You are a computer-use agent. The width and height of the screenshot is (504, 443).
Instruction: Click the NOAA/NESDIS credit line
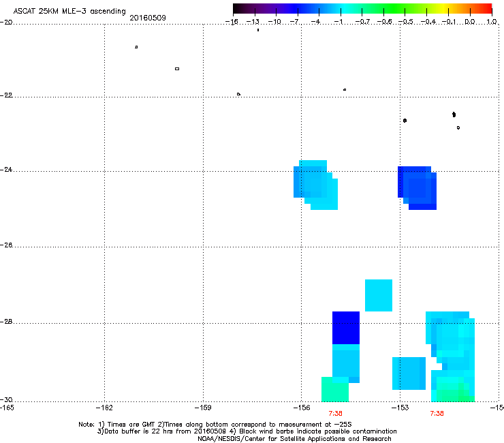294,439
